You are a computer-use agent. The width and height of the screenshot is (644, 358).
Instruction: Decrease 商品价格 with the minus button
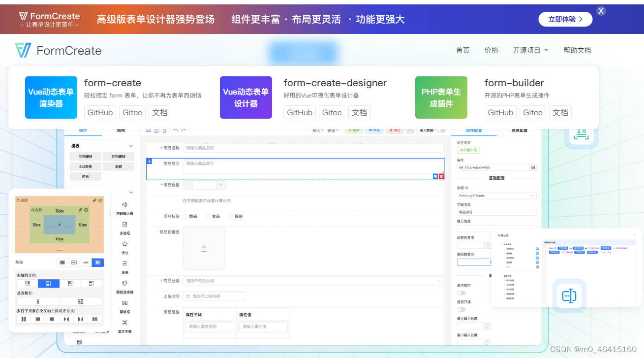coord(188,185)
